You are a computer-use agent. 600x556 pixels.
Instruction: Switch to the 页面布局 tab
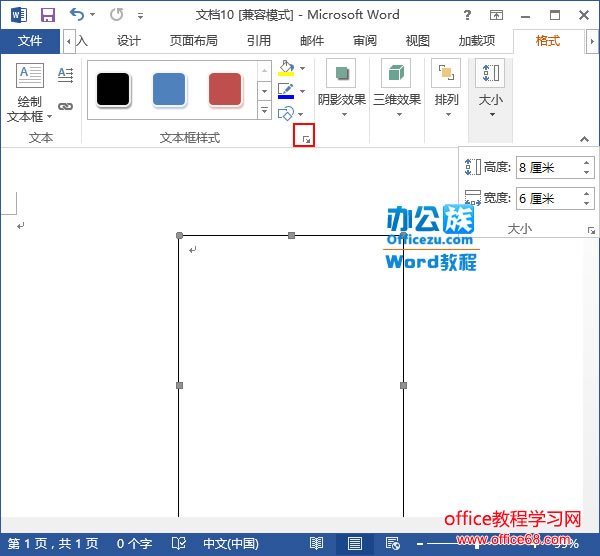(x=194, y=41)
